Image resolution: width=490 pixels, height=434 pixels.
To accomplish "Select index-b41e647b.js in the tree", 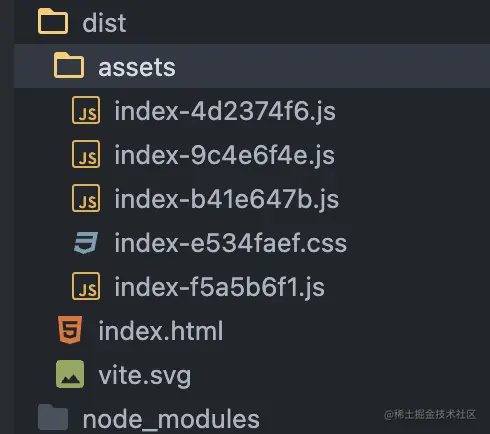I will click(x=227, y=199).
